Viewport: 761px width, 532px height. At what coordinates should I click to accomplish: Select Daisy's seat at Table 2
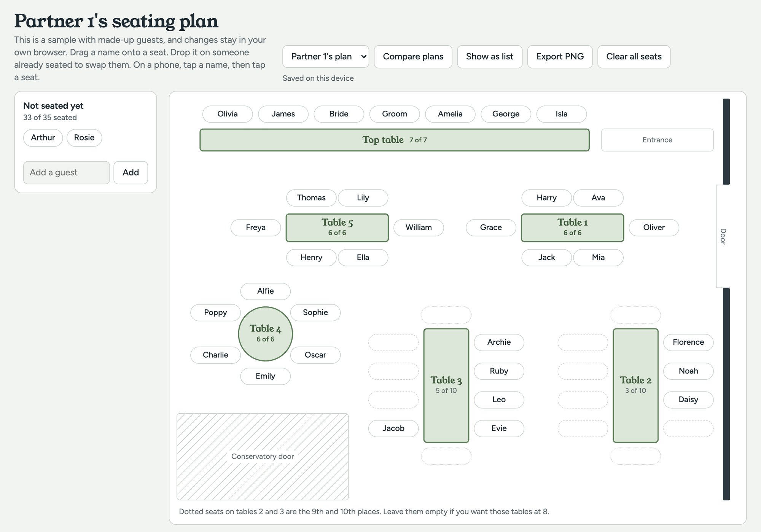pos(688,400)
